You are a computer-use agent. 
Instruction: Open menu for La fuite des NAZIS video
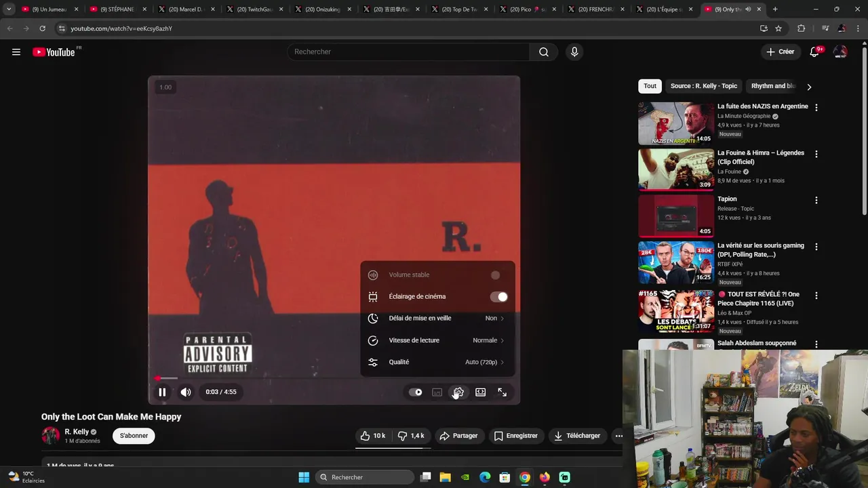(816, 108)
